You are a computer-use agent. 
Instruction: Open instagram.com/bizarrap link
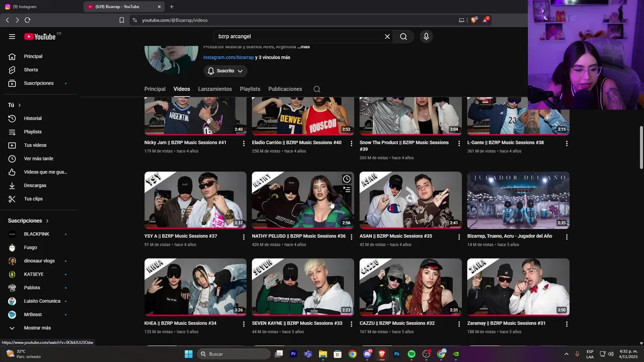coord(228,57)
